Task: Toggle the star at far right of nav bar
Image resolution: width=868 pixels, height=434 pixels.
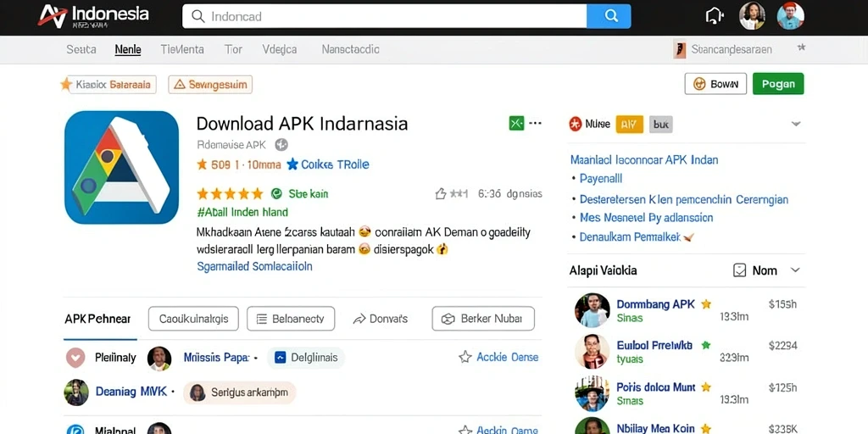Action: pos(801,48)
